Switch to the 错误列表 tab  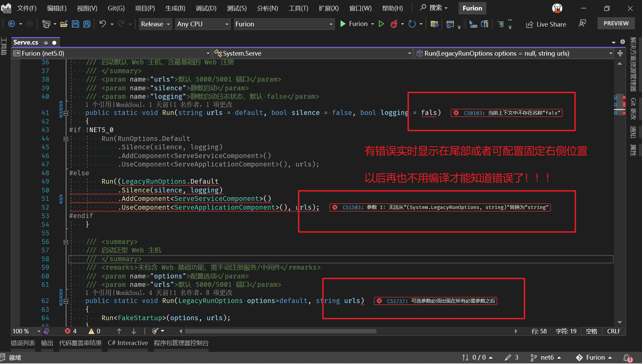[x=23, y=343]
